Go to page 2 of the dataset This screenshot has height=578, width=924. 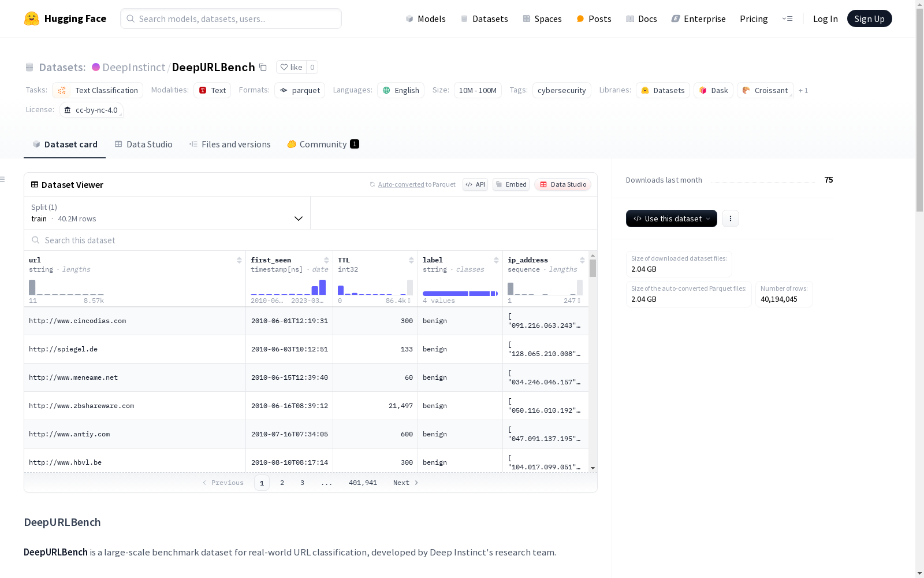pyautogui.click(x=282, y=483)
